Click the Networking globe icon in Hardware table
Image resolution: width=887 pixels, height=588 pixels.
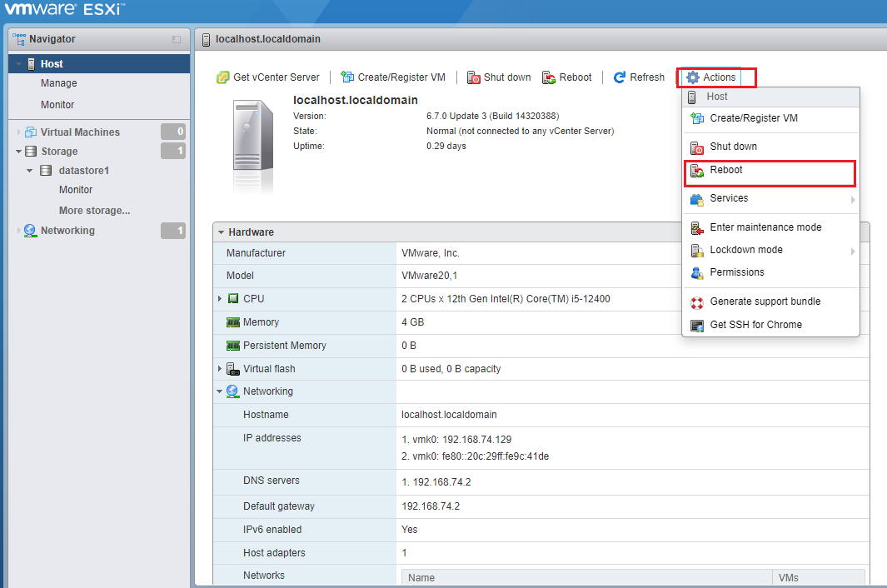click(x=232, y=391)
